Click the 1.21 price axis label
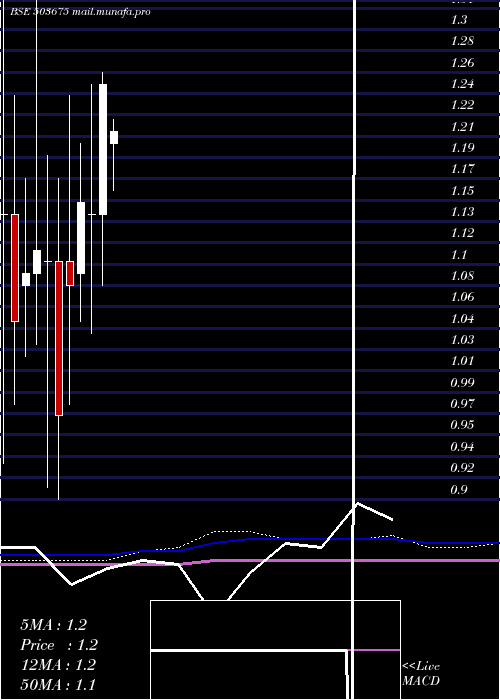500x700 pixels. tap(462, 126)
